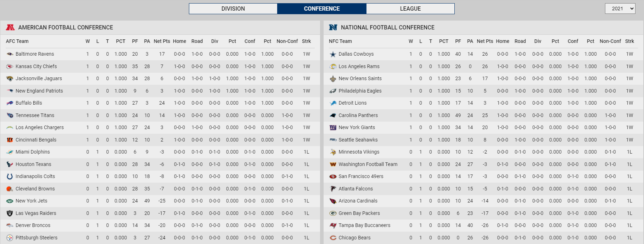Click the NFC PCT column header
This screenshot has width=644, height=244.
(444, 41)
